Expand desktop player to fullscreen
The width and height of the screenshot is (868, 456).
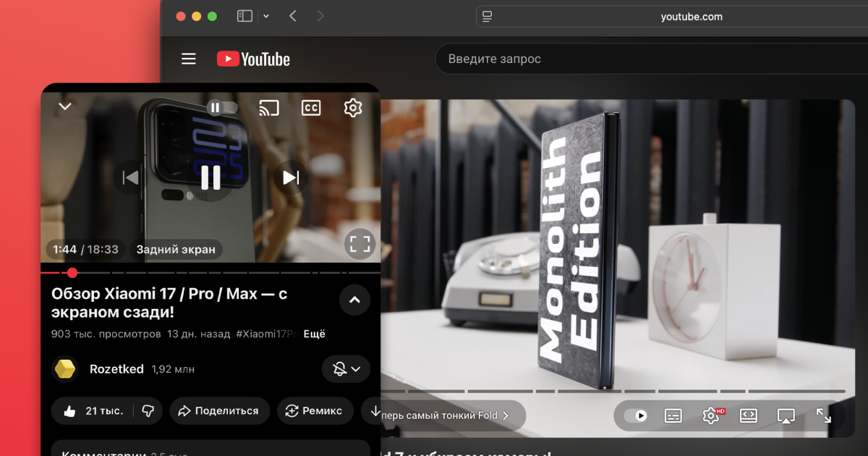pos(824,415)
